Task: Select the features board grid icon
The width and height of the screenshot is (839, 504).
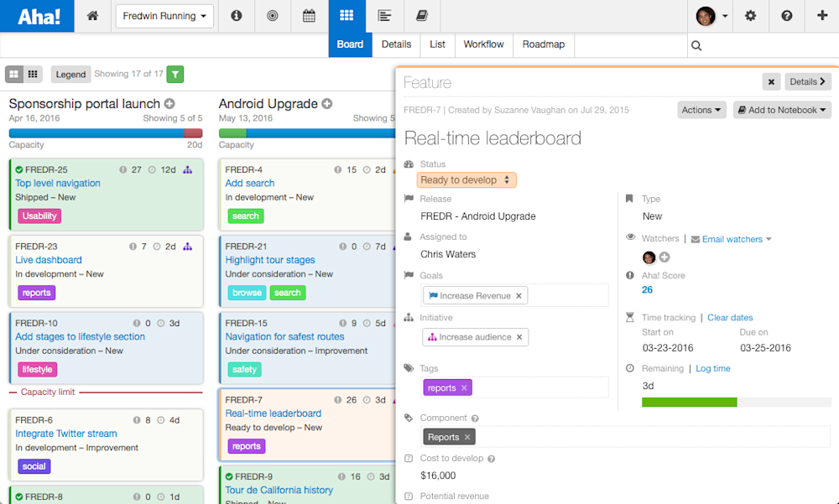Action: (346, 16)
